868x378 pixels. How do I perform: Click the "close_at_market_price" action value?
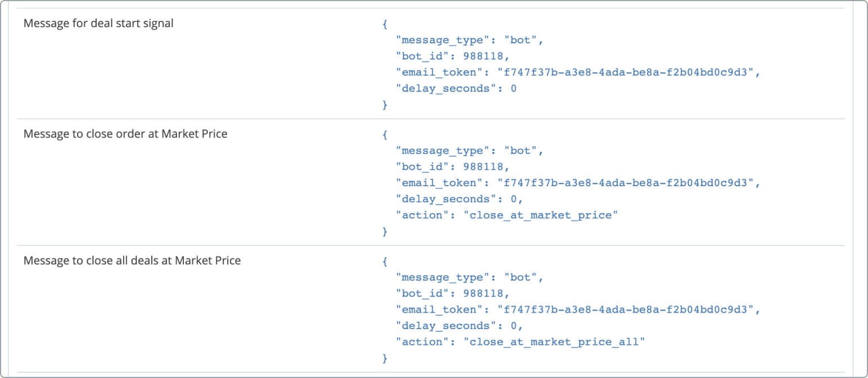(x=540, y=215)
